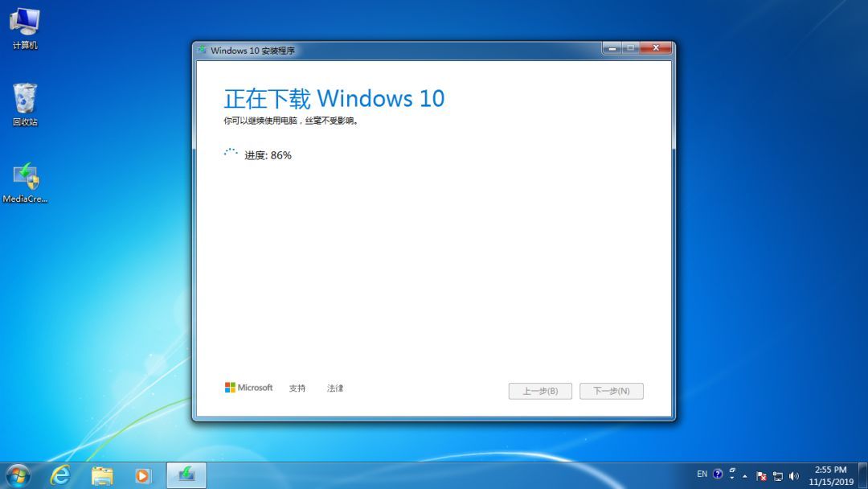Screen dimensions: 868x489
Task: Select the running Windows 10 setup taskbar icon
Action: (186, 475)
